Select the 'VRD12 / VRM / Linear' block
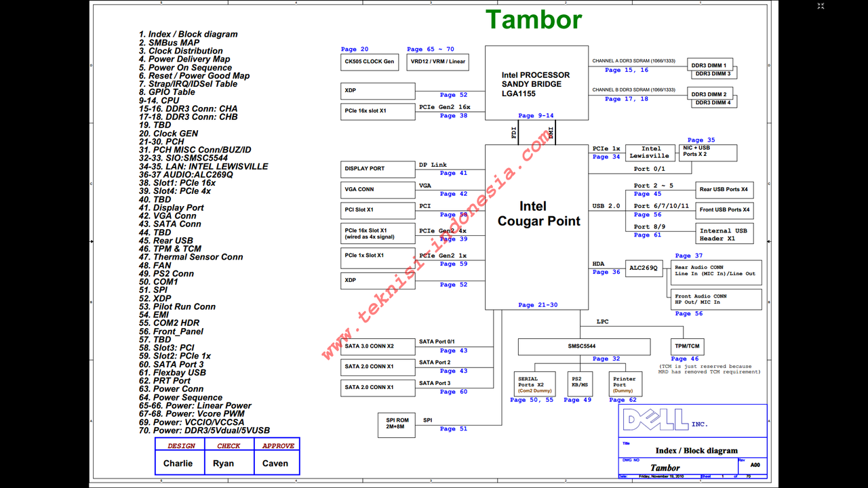This screenshot has width=868, height=488. pyautogui.click(x=438, y=62)
